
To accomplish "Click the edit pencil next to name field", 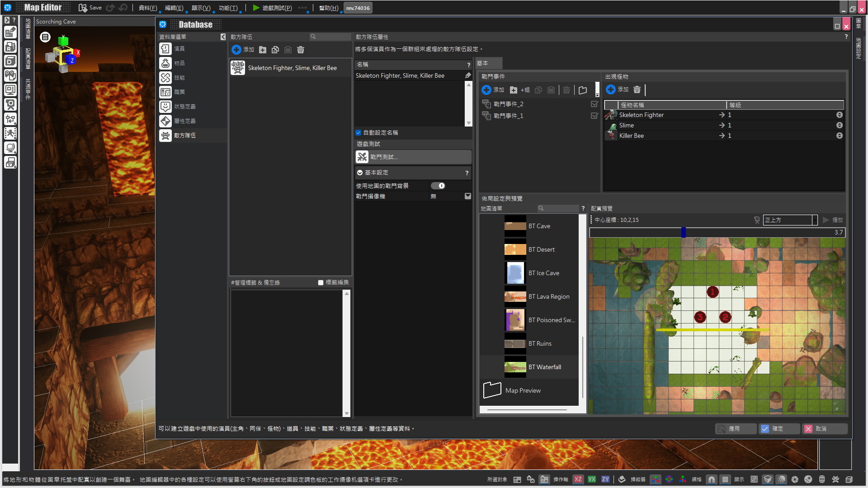I will click(468, 75).
